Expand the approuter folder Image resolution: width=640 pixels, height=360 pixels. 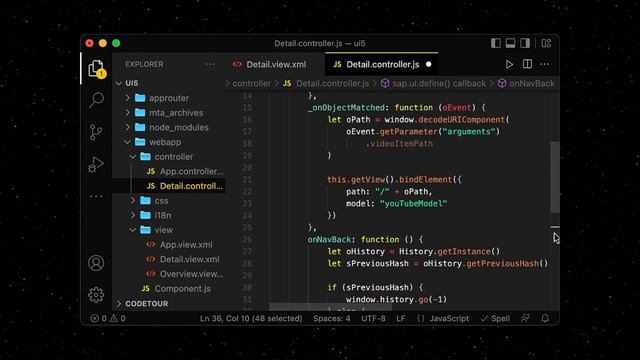(169, 98)
